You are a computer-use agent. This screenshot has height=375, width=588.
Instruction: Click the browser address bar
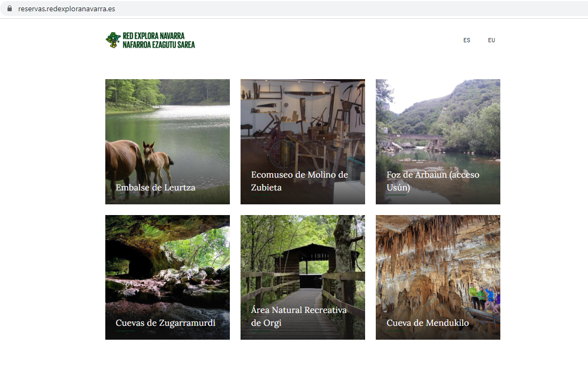214,9
